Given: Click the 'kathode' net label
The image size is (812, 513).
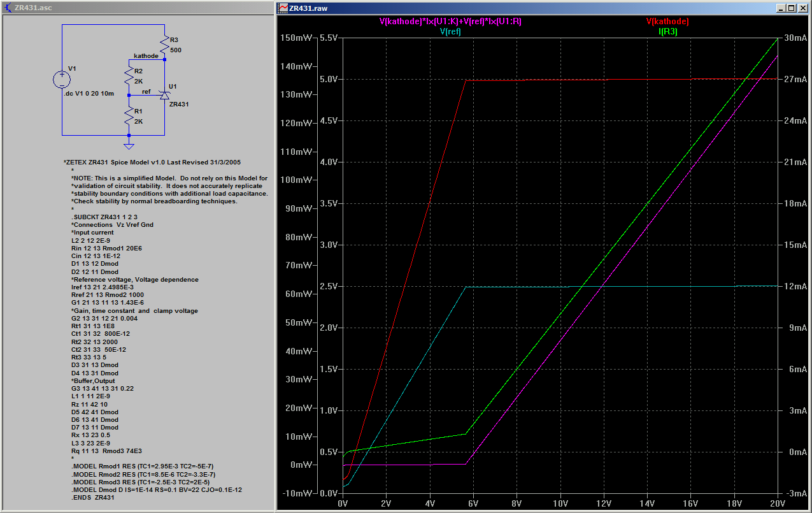Looking at the screenshot, I should click(x=145, y=55).
